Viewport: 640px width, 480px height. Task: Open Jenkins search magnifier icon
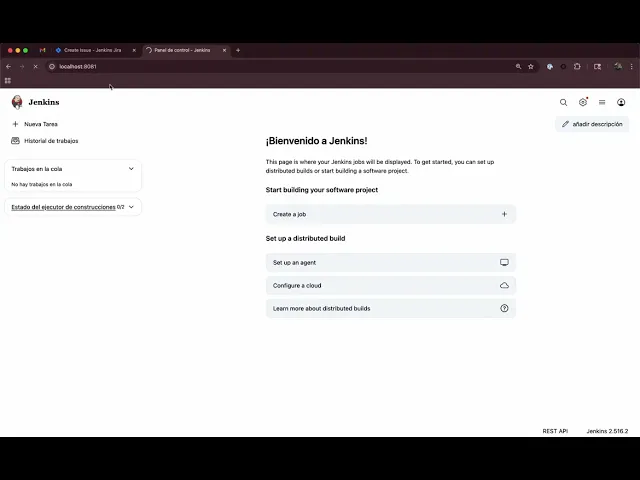coord(563,102)
